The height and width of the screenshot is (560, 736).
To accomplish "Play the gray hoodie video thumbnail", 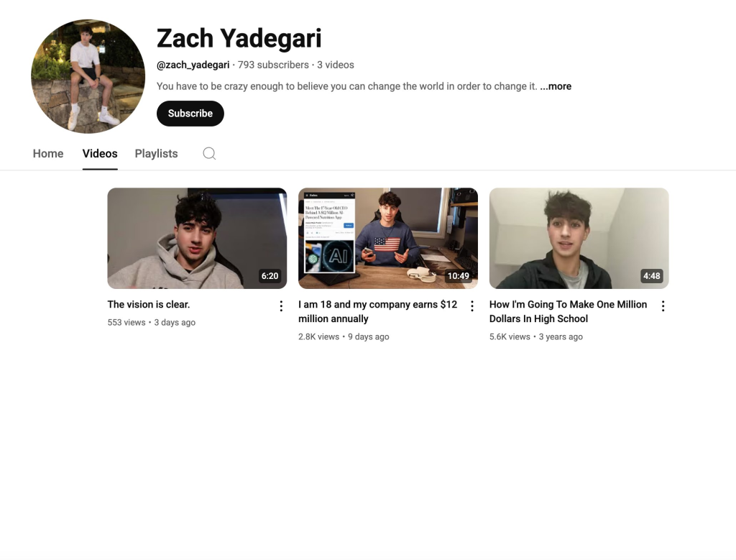I will point(197,239).
